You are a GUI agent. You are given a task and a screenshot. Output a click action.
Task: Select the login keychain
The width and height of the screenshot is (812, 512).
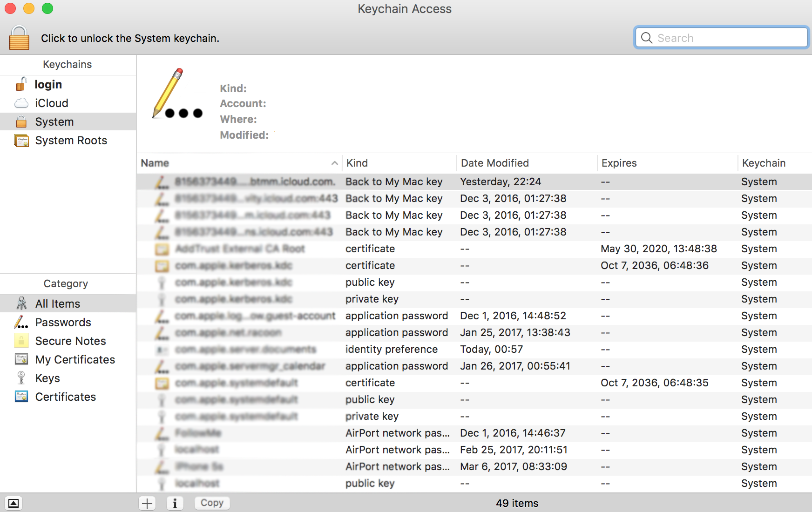point(48,84)
